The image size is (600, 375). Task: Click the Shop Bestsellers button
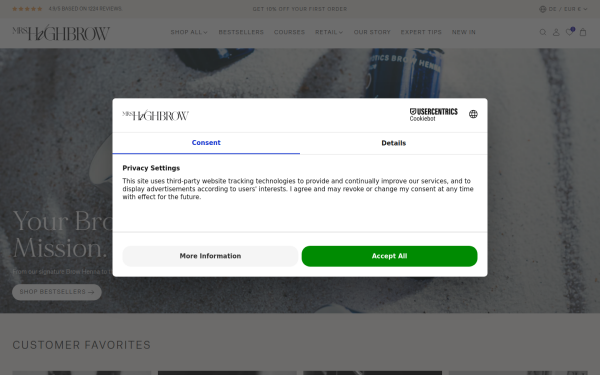[x=57, y=292]
